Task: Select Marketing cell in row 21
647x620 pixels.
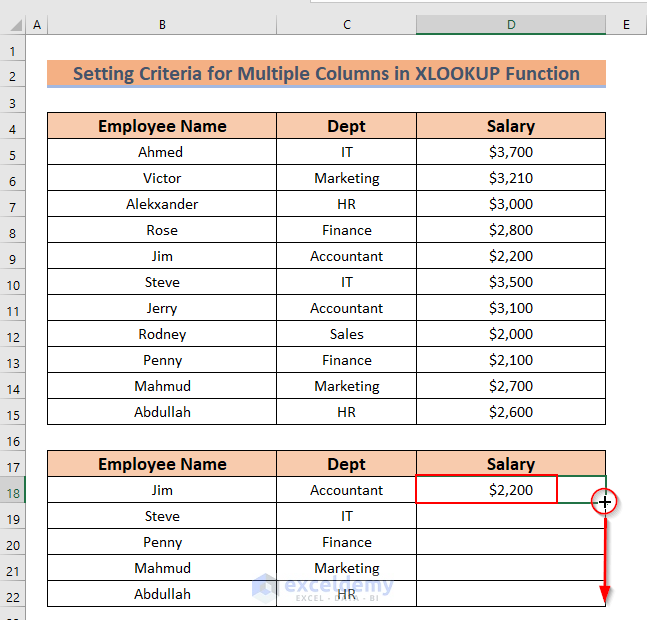Action: click(347, 568)
